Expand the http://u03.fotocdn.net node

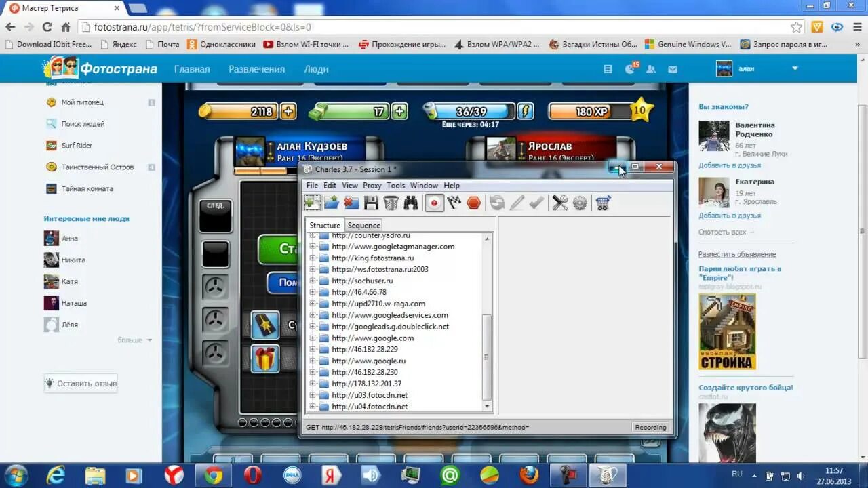(x=313, y=395)
